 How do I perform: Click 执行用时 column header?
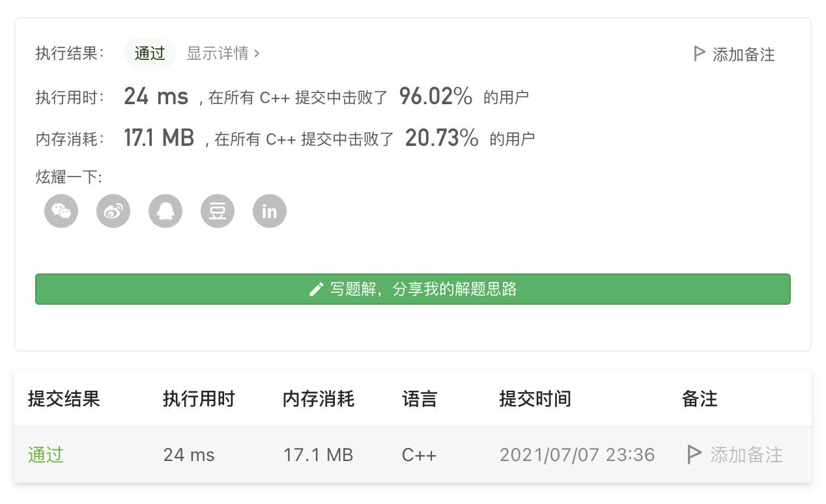[x=199, y=399]
